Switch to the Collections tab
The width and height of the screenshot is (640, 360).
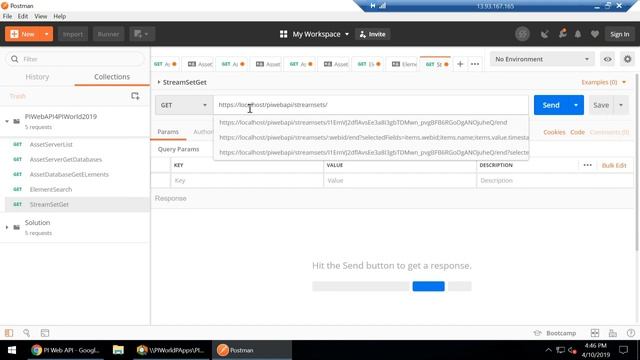[x=112, y=77]
